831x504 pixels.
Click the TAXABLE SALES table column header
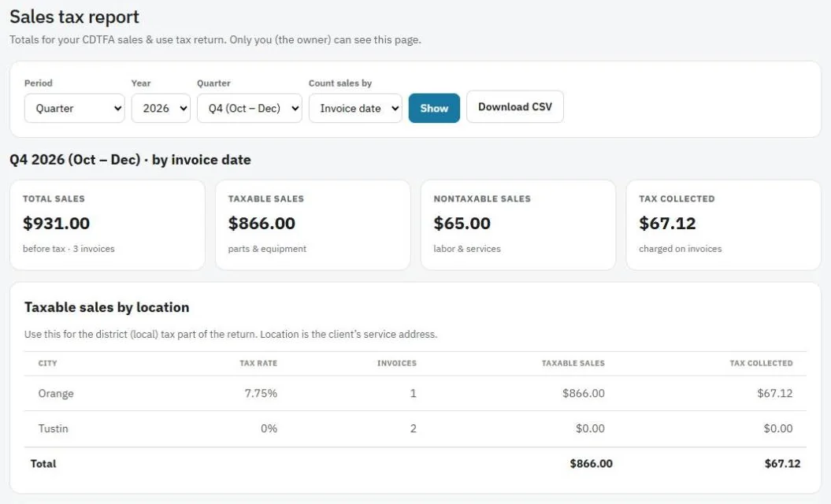(573, 363)
